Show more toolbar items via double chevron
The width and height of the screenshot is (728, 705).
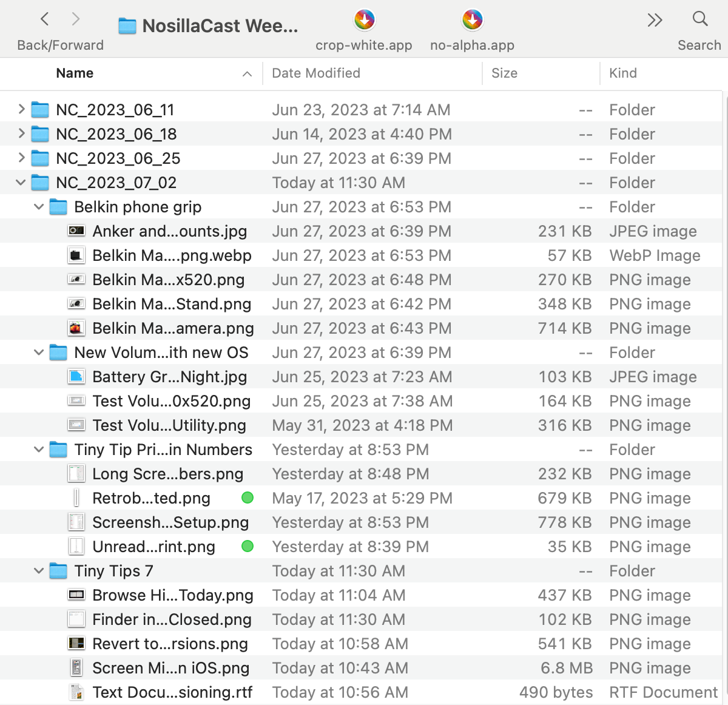click(x=655, y=21)
